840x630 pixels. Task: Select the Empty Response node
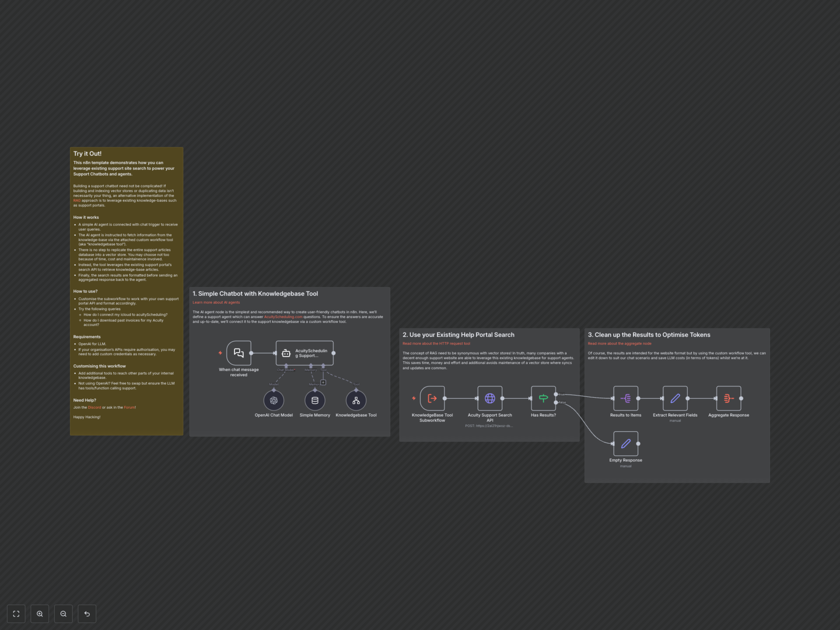point(625,444)
